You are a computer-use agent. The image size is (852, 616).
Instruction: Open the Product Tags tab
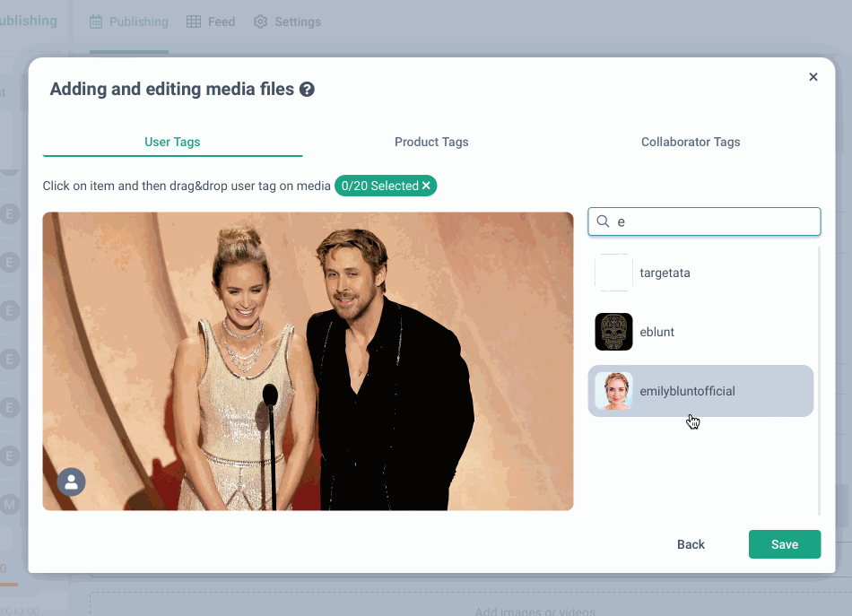pos(431,142)
